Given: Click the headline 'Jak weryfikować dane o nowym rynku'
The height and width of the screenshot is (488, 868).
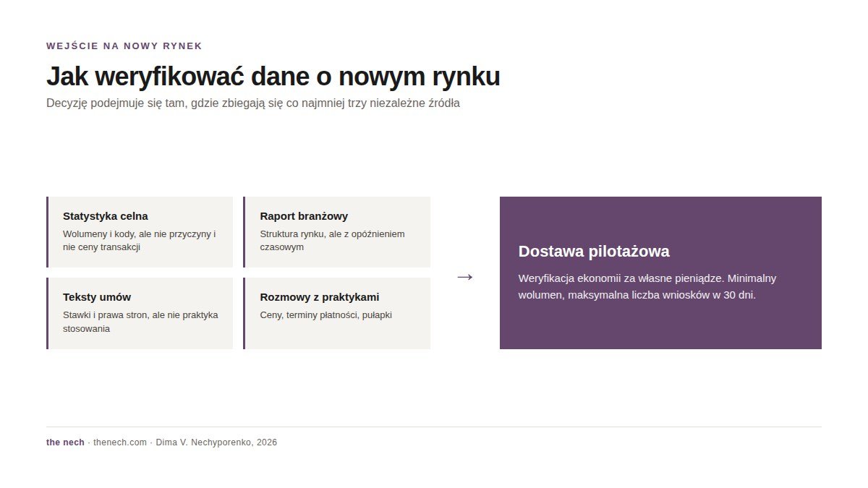Looking at the screenshot, I should tap(273, 77).
